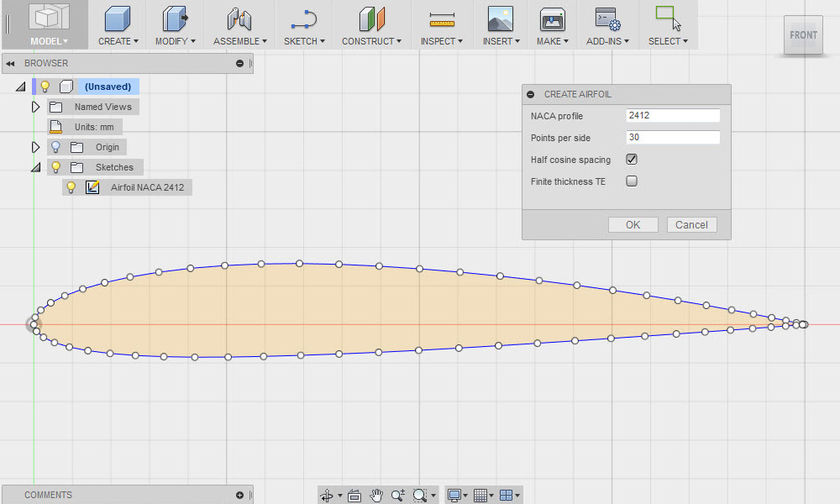
Task: Open Viewports layout icon
Action: point(506,496)
